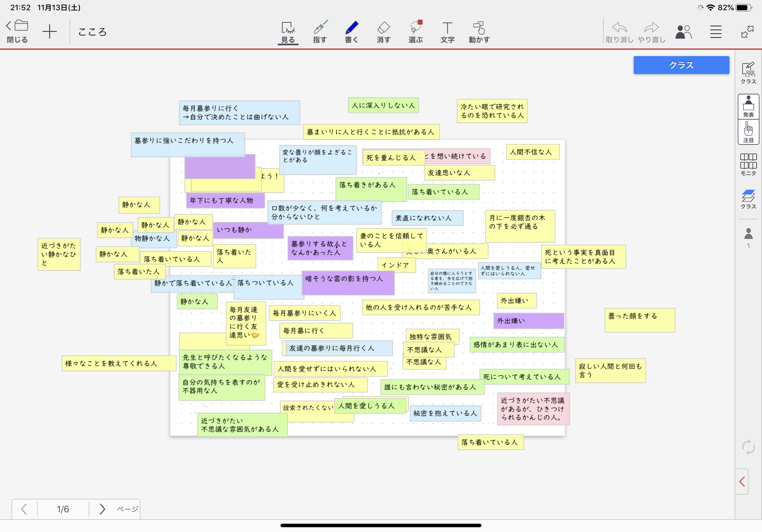Image resolution: width=762 pixels, height=532 pixels.
Task: Toggle fullscreen with expand arrows icon
Action: click(x=747, y=32)
